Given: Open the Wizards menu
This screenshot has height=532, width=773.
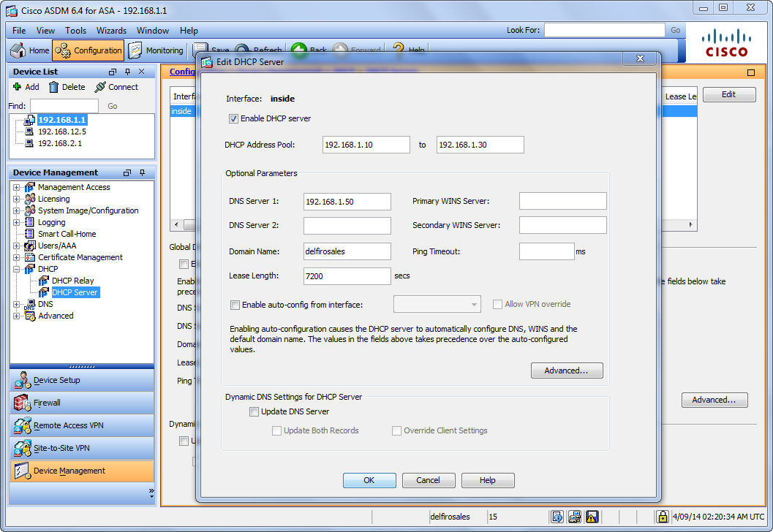Looking at the screenshot, I should [x=111, y=31].
